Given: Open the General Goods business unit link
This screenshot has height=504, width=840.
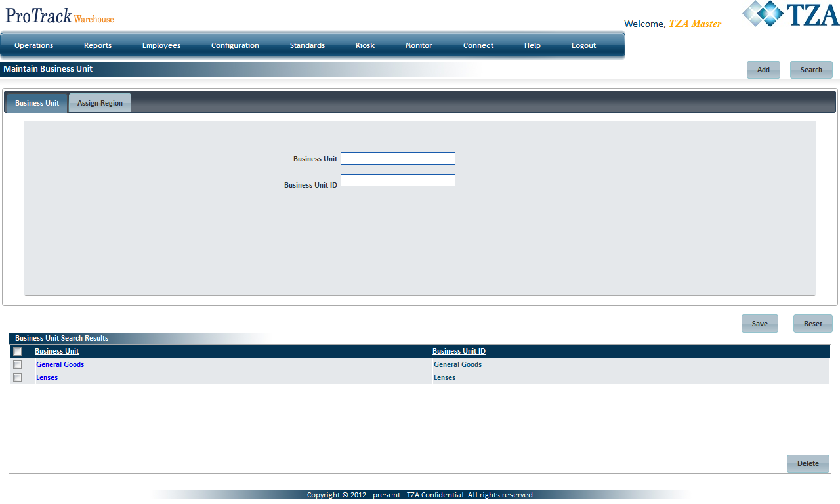Looking at the screenshot, I should pyautogui.click(x=60, y=365).
